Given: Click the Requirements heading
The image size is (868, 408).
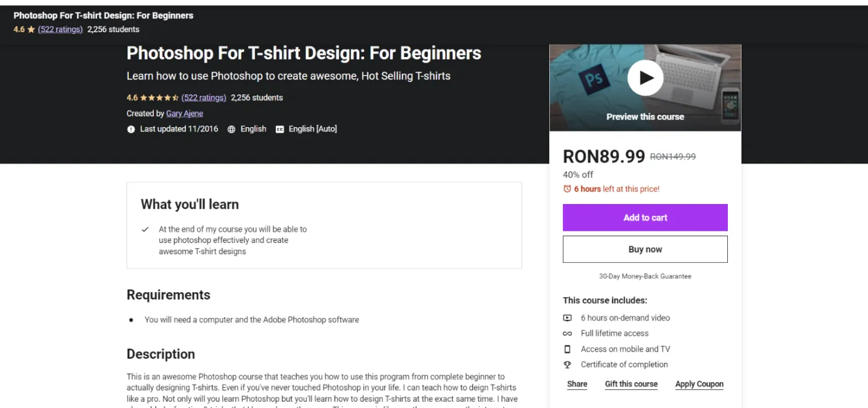Looking at the screenshot, I should click(x=169, y=295).
